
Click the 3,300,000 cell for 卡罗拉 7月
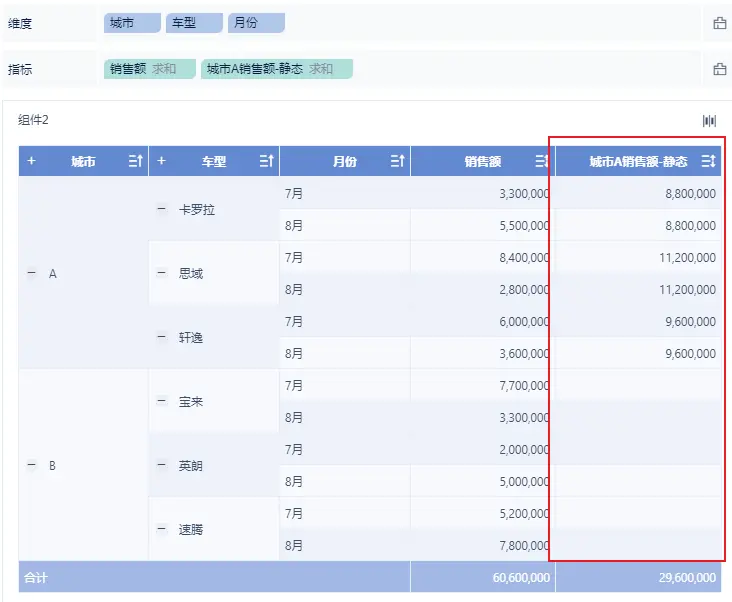click(x=483, y=193)
